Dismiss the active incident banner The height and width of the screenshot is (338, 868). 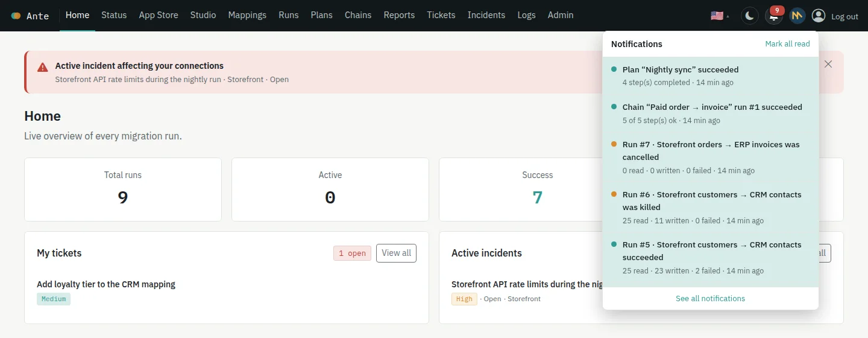click(x=828, y=64)
